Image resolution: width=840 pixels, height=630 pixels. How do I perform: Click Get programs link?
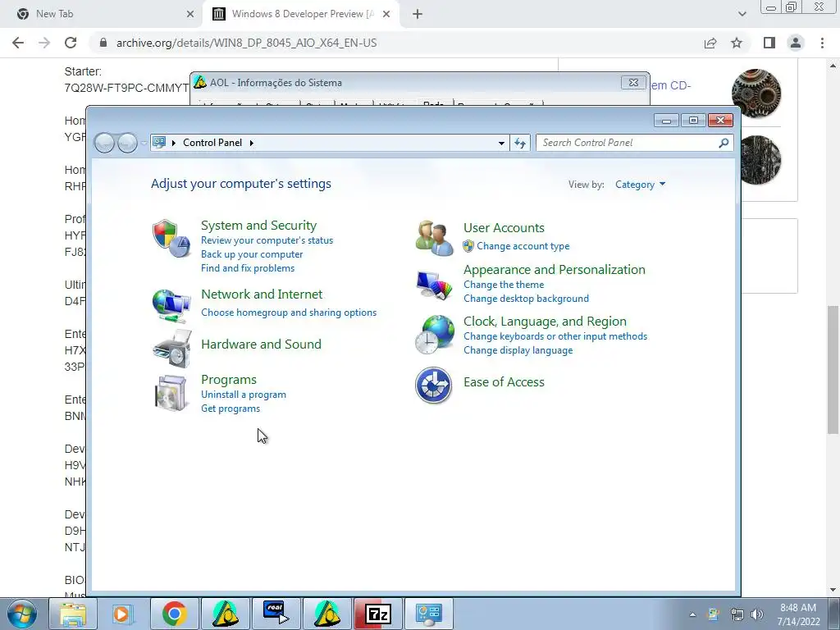pyautogui.click(x=231, y=409)
